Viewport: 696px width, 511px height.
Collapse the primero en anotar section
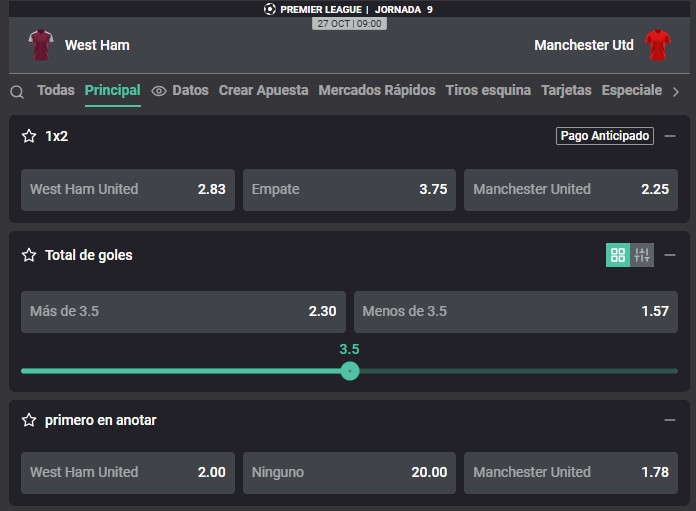(670, 420)
